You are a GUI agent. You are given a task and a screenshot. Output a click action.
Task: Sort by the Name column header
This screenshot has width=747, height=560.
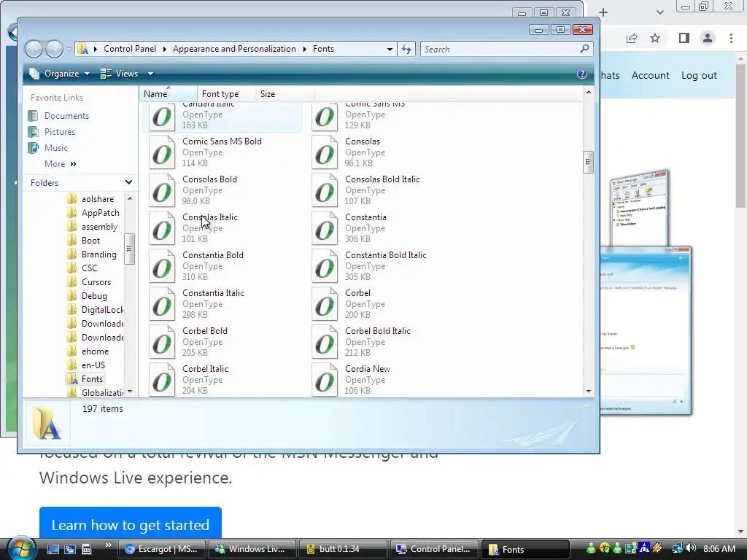pos(169,94)
